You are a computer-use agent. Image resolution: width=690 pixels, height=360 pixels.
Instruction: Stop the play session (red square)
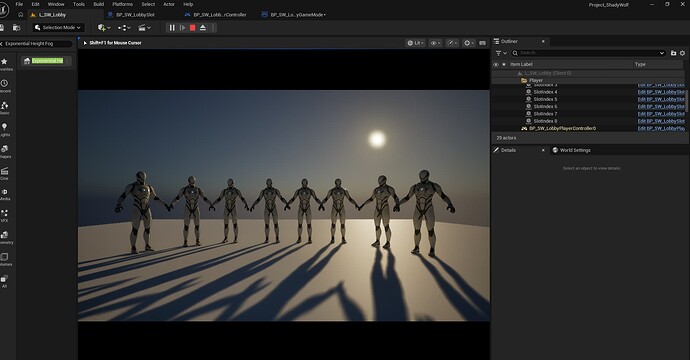[x=192, y=28]
